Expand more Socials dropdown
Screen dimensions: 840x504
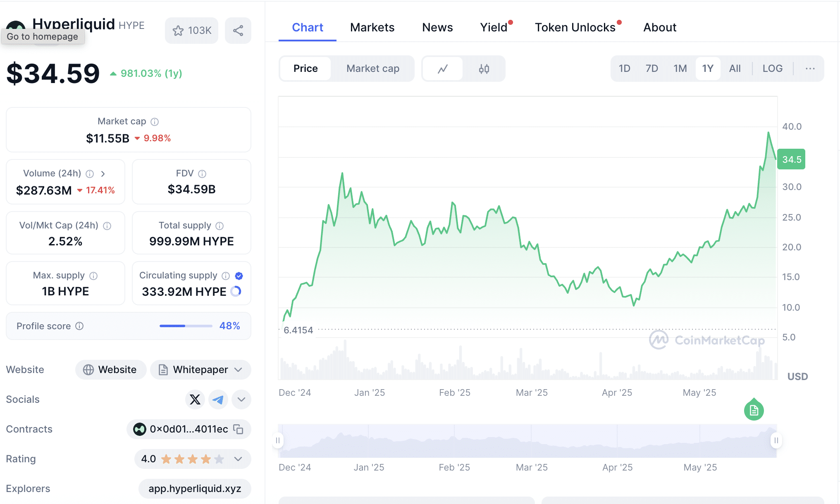coord(241,399)
